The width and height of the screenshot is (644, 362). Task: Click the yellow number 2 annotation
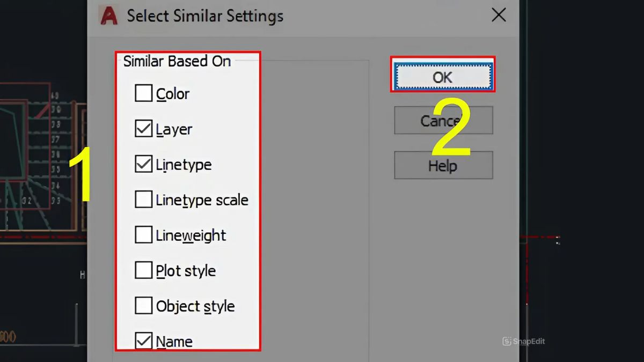pos(451,129)
